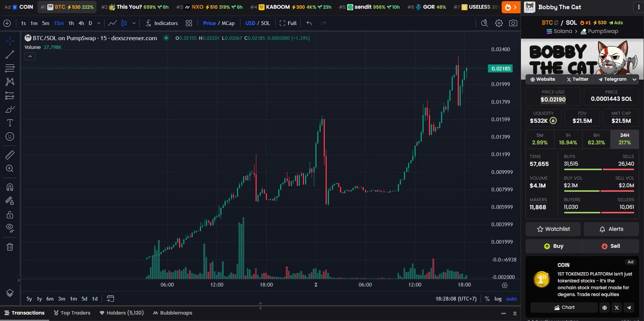The height and width of the screenshot is (321, 644).
Task: Undo the last chart action
Action: (x=309, y=23)
